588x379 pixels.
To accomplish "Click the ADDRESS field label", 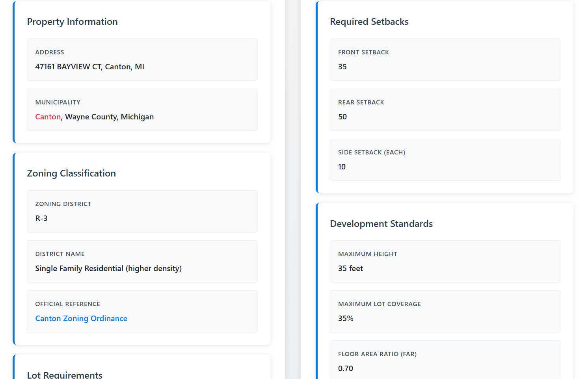I will (x=50, y=52).
